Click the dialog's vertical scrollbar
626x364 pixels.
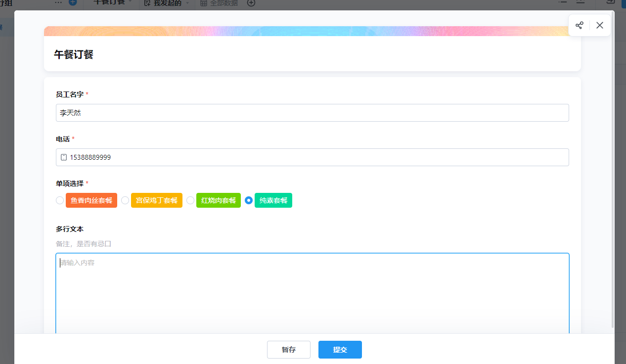click(x=613, y=168)
